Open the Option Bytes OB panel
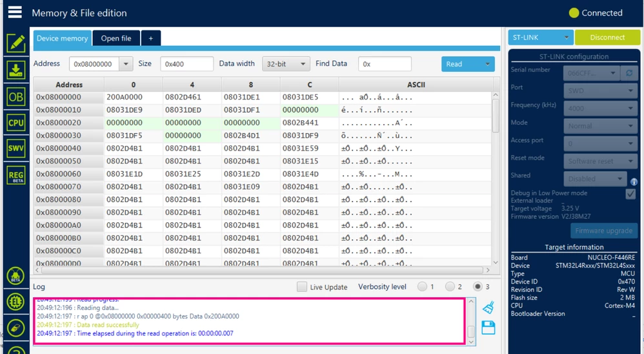The width and height of the screenshot is (644, 354). (x=16, y=97)
